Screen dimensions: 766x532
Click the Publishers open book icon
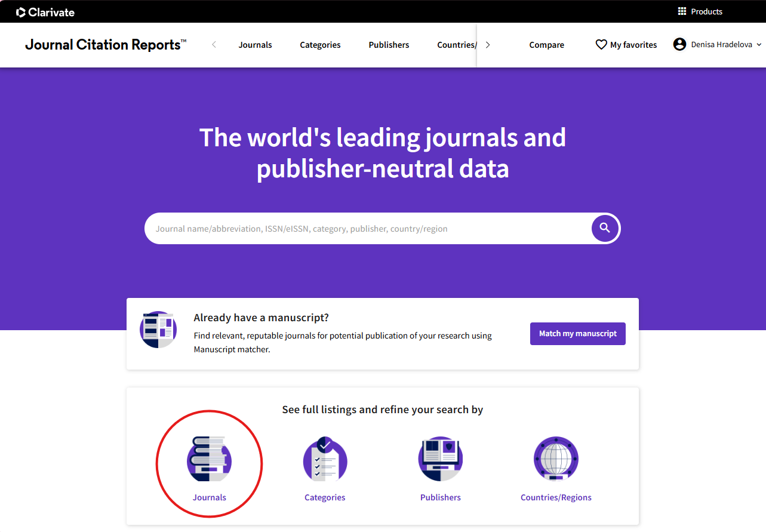(440, 459)
